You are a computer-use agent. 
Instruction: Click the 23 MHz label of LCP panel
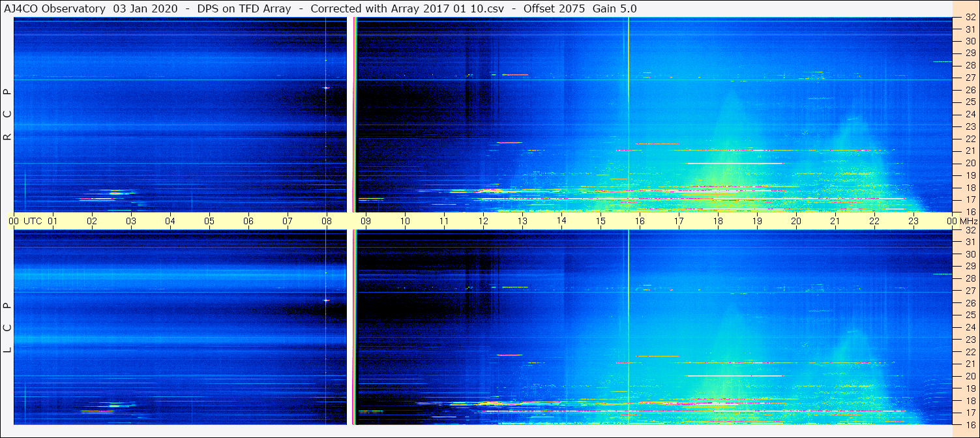[x=970, y=340]
